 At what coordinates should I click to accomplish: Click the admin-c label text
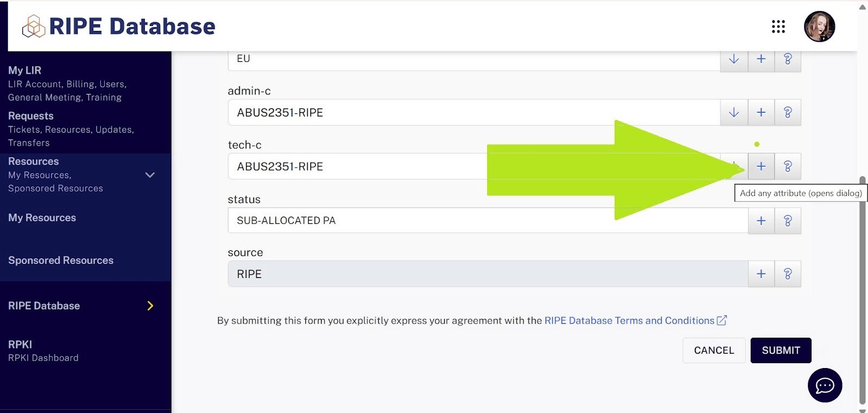coord(249,91)
